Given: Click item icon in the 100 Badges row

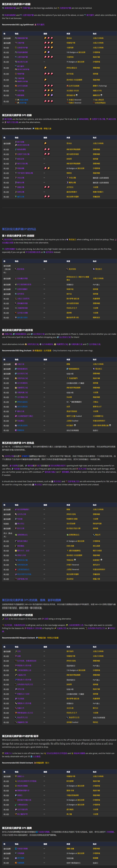Looking at the screenshot, I should (x=16, y=52).
